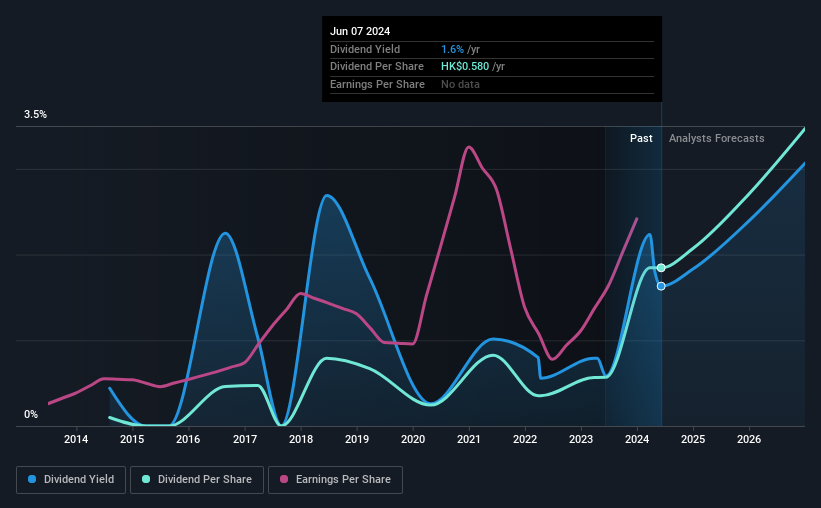Select the teal Dividend Per Share data point marker

coord(661,268)
